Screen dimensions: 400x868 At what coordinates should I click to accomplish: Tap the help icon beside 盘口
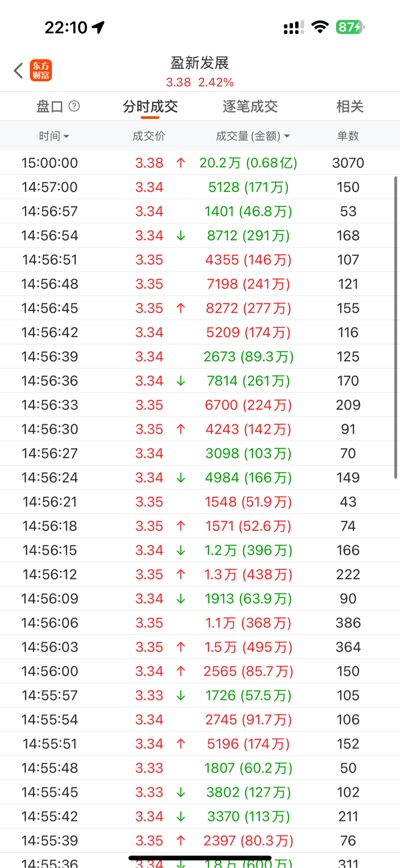click(74, 106)
